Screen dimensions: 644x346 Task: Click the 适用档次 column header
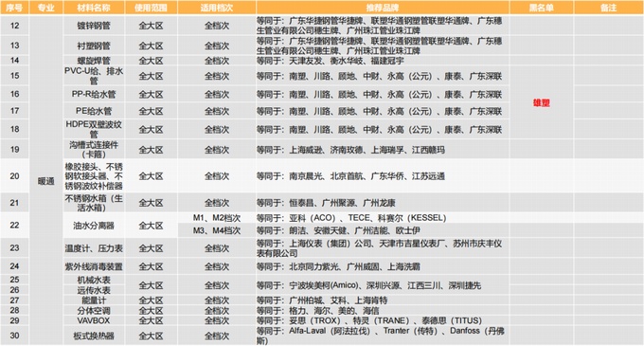pyautogui.click(x=217, y=8)
